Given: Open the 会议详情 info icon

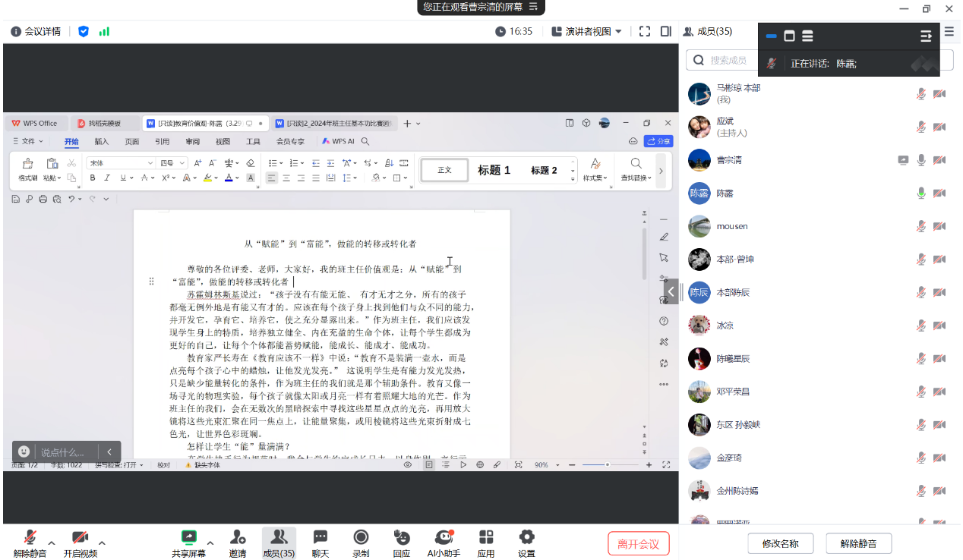Looking at the screenshot, I should tap(16, 32).
